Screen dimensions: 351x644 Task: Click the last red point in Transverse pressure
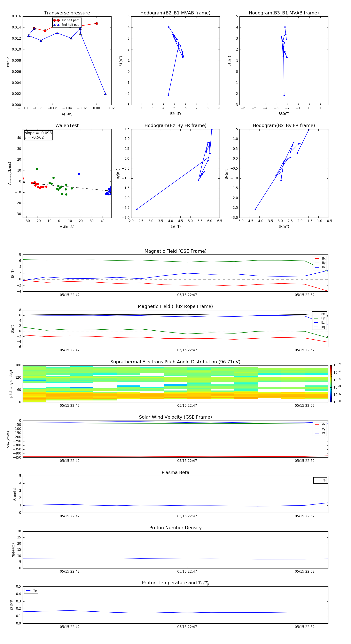click(97, 23)
